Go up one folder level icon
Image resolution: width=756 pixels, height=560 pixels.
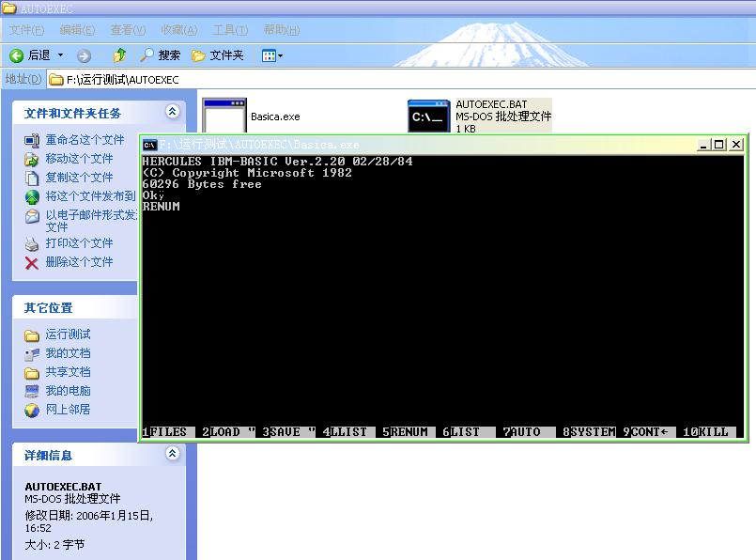click(119, 55)
